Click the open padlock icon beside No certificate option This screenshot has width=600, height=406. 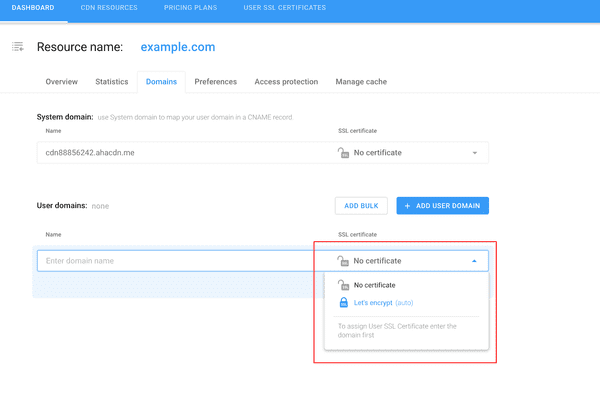pyautogui.click(x=343, y=285)
